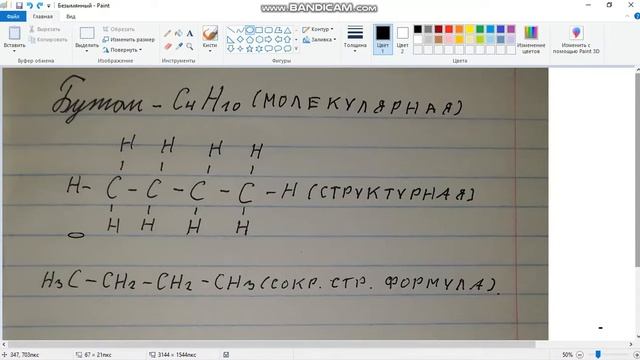Screen dimensions: 640x360
Task: Open the Файл menu
Action: [13, 16]
